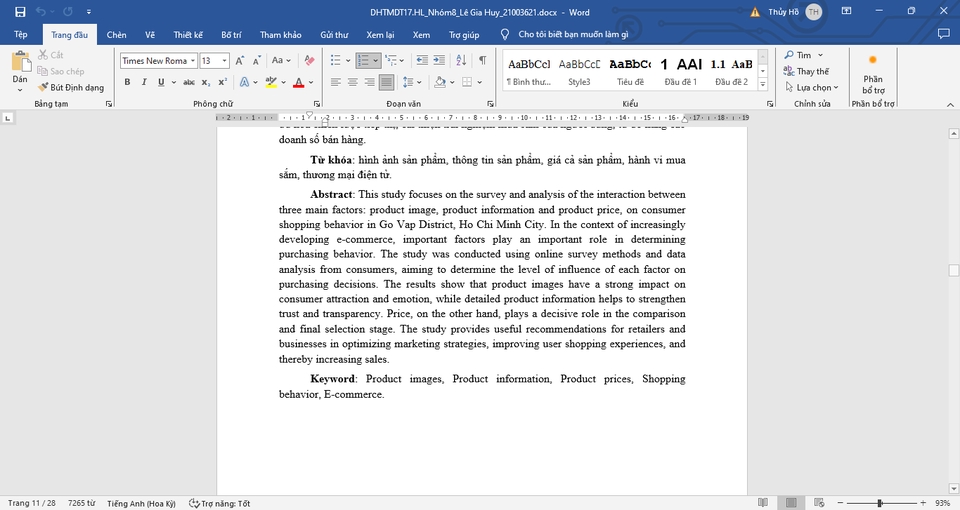Open the font name dropdown Times New Roman
Image resolution: width=960 pixels, height=510 pixels.
pyautogui.click(x=193, y=61)
